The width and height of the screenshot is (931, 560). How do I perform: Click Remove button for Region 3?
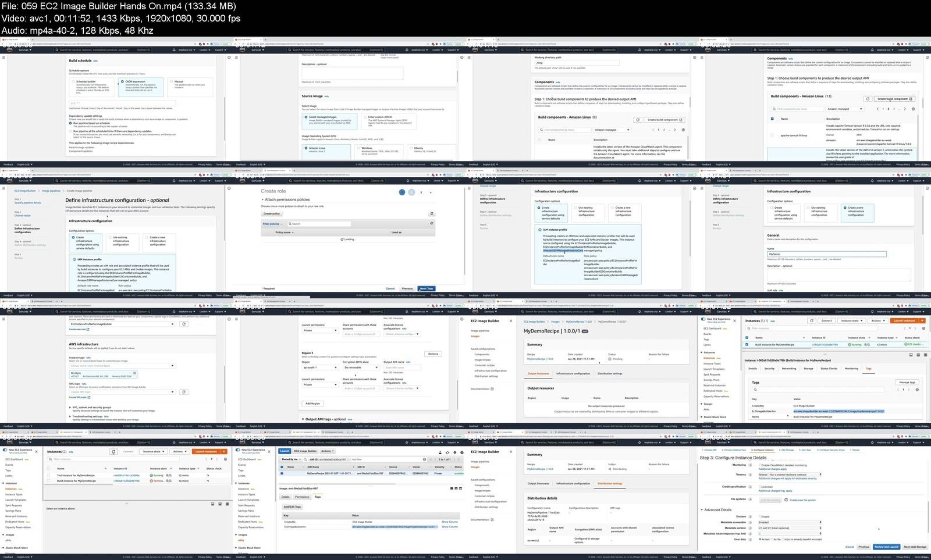pos(433,354)
